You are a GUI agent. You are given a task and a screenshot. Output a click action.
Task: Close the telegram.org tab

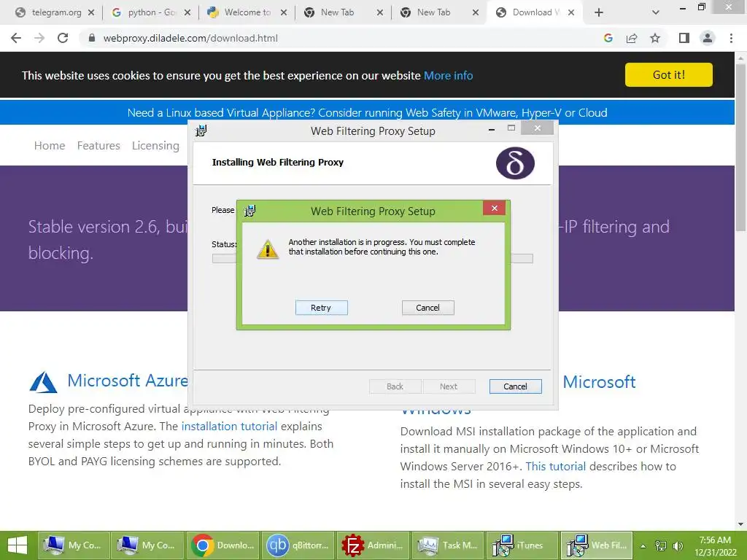(91, 13)
